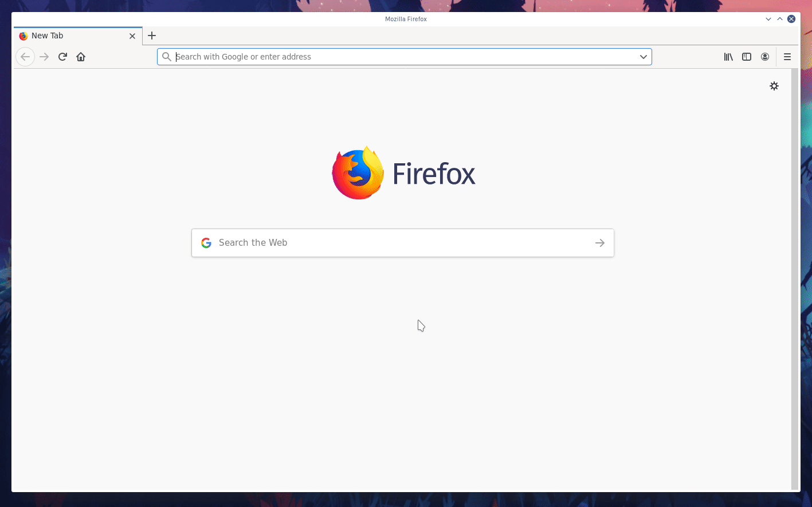Open a new tab with the plus button
Image resolution: width=812 pixels, height=507 pixels.
(152, 36)
